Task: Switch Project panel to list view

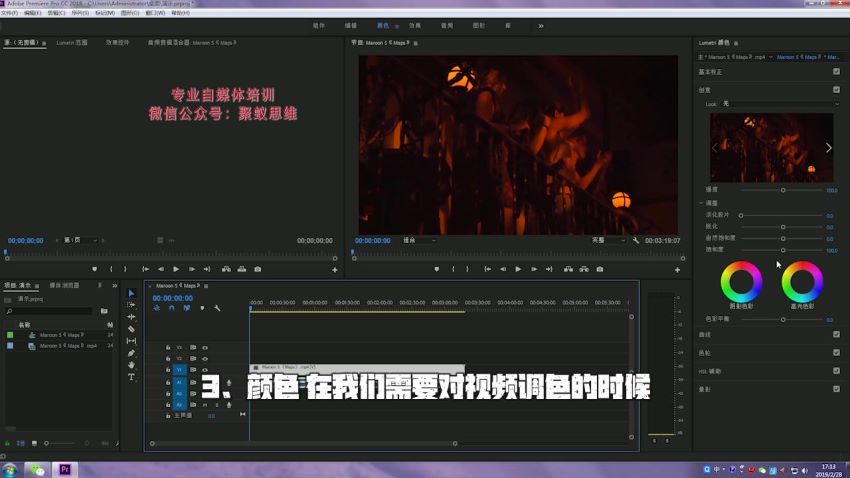Action: (x=21, y=443)
